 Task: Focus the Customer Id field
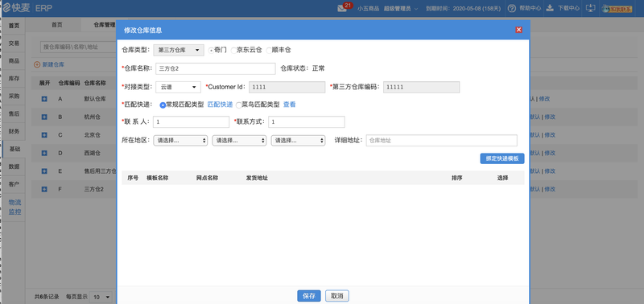point(287,87)
